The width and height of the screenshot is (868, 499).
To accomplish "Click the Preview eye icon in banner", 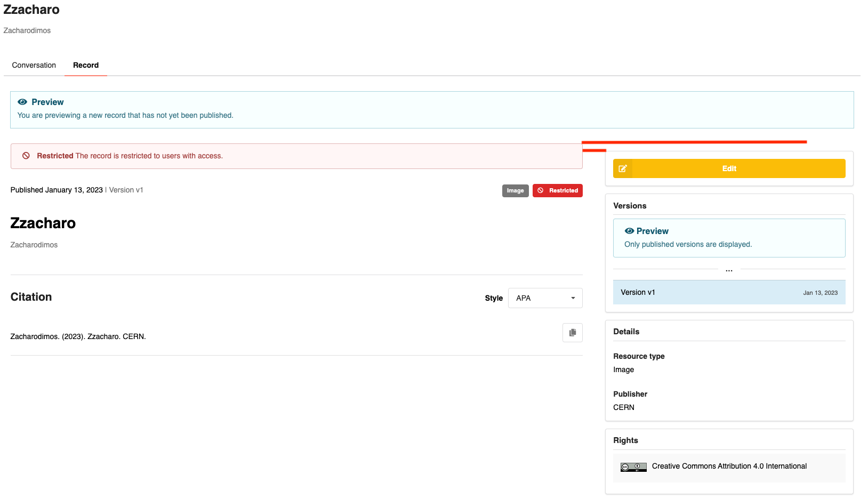I will pyautogui.click(x=22, y=102).
